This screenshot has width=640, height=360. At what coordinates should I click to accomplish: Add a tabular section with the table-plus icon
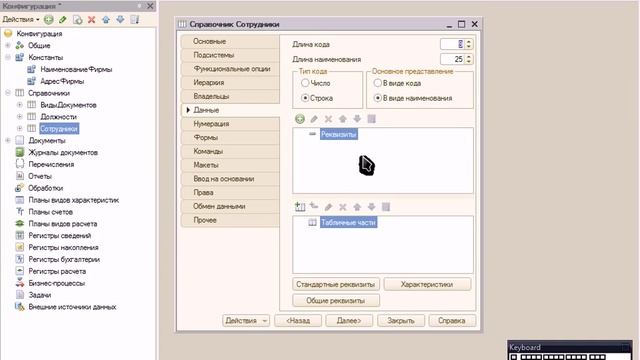[300, 207]
